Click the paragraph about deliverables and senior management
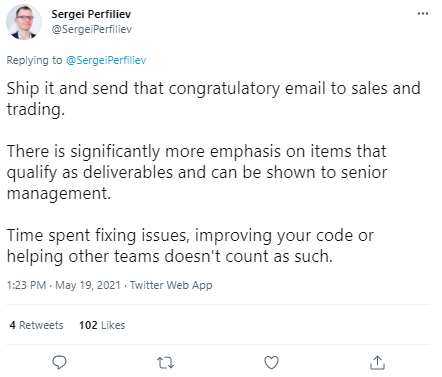Image resolution: width=442 pixels, height=377 pixels. point(197,172)
